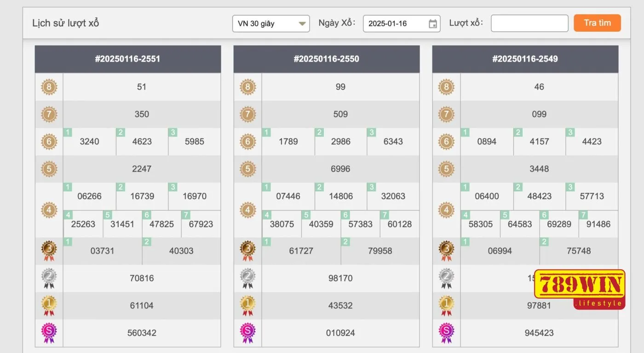644x353 pixels.
Task: Click the prize 5 badge in draw #20250116-2551
Action: click(49, 169)
